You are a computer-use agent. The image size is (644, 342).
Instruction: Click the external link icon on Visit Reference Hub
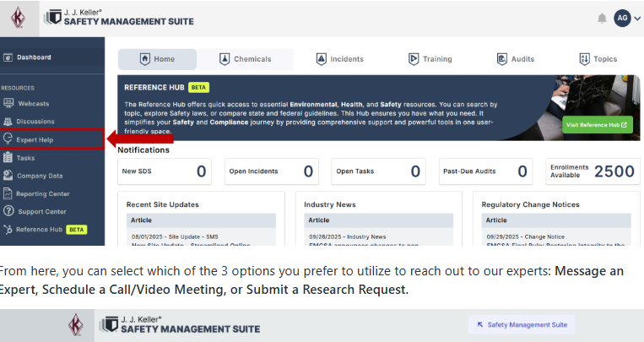click(624, 124)
